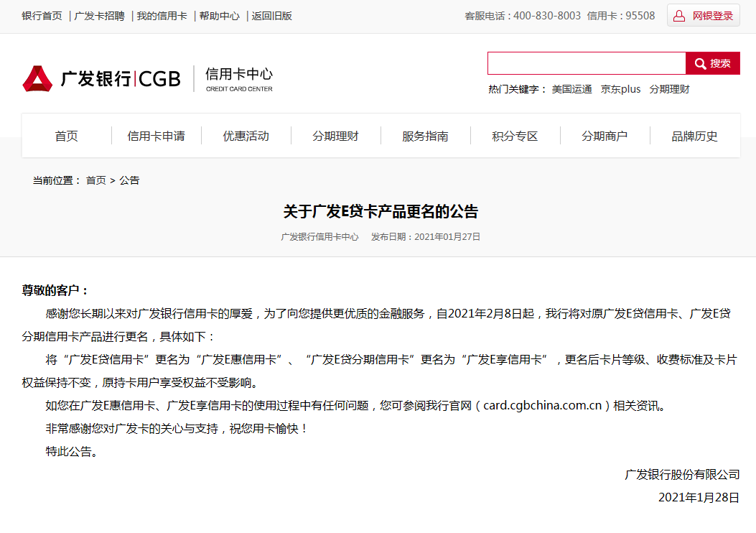This screenshot has width=756, height=533.
Task: Go to 我的信用卡 link
Action: 162,16
